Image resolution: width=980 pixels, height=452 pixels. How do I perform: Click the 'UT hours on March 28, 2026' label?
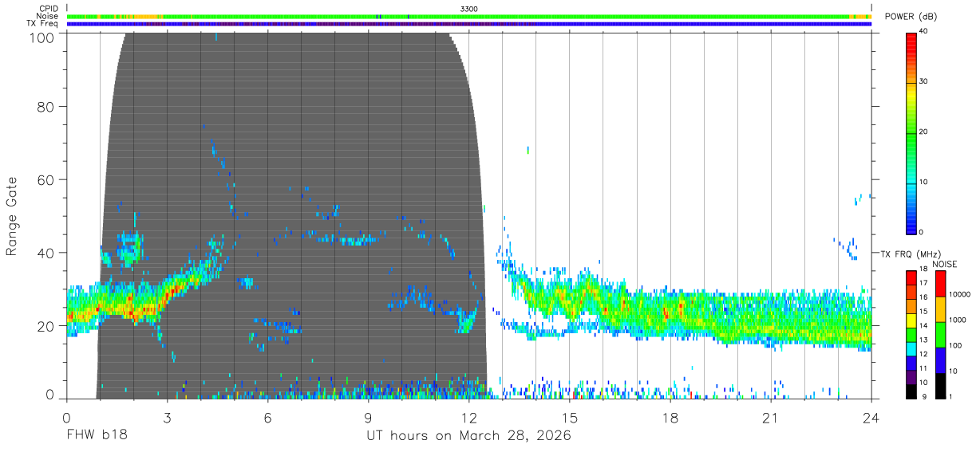point(468,436)
